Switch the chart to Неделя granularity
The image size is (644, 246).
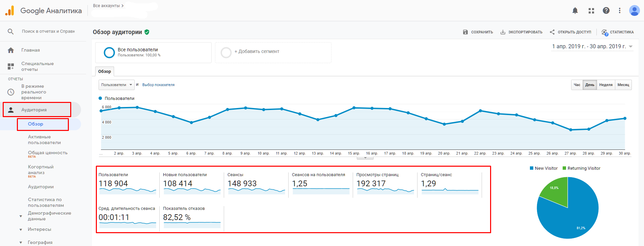606,85
